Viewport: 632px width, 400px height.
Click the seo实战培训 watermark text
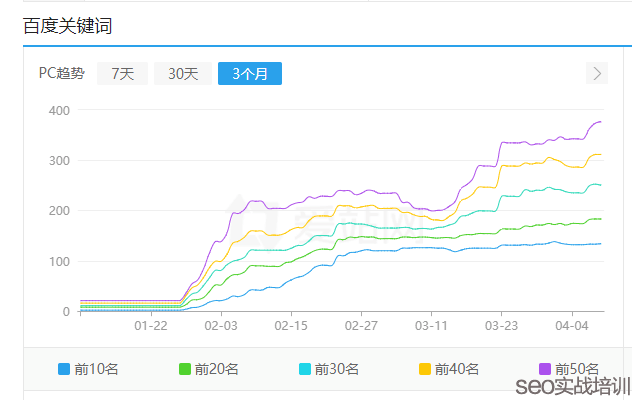point(571,386)
